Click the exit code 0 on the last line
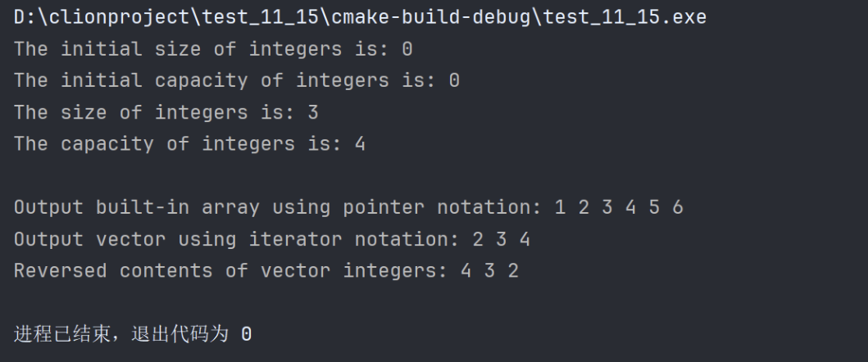The width and height of the screenshot is (868, 362). tap(246, 334)
